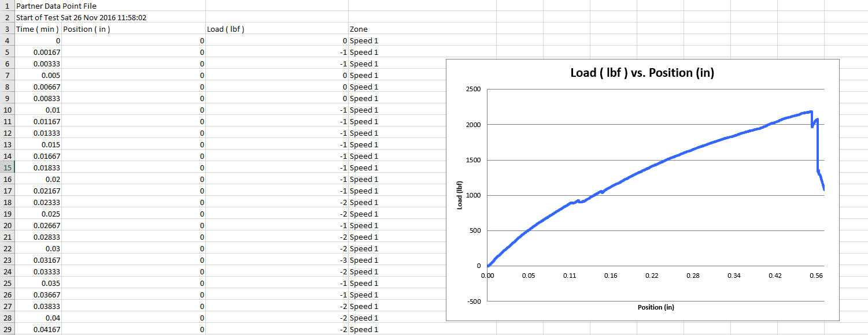Select time value 0.03833

click(x=38, y=306)
